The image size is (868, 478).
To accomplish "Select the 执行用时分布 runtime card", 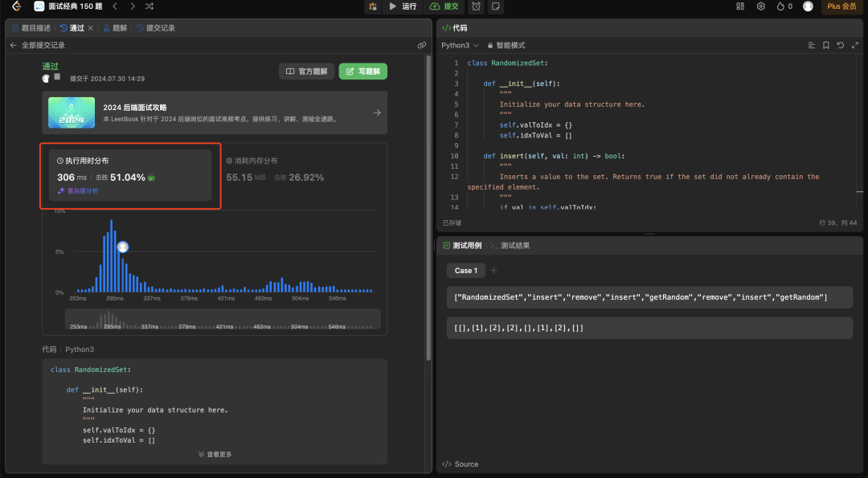I will (130, 175).
